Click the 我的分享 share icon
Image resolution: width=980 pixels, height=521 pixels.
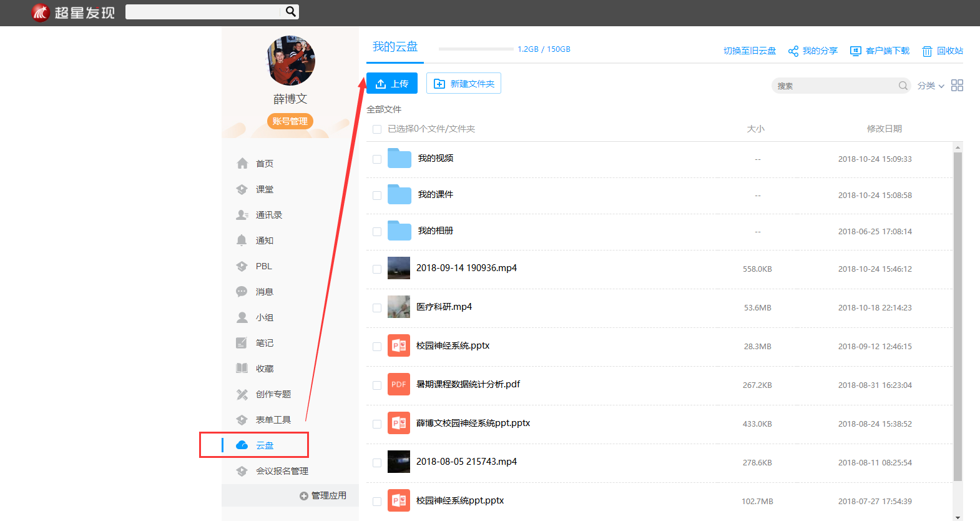(793, 51)
